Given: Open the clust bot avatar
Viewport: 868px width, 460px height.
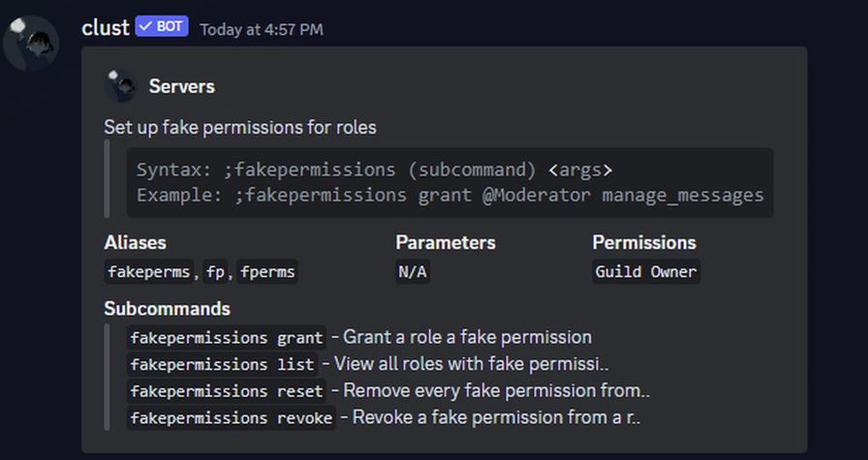Looking at the screenshot, I should click(31, 43).
